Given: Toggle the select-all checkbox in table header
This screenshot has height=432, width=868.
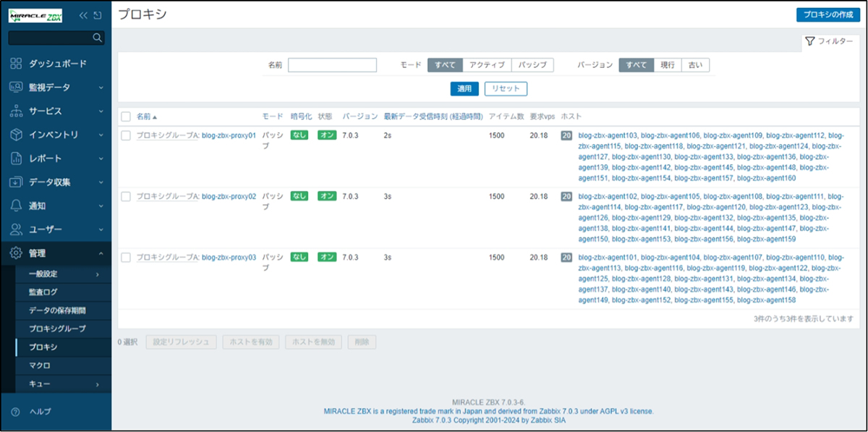Looking at the screenshot, I should tap(126, 117).
